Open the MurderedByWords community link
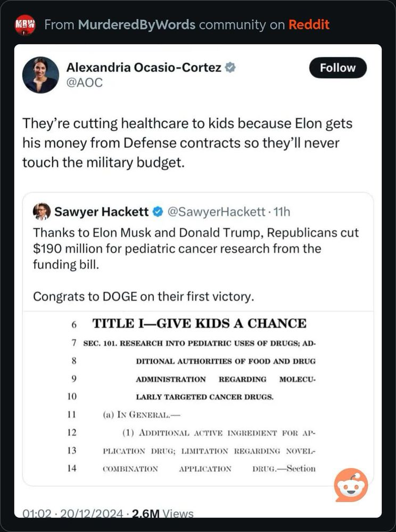Screen dimensions: 396x532 [x=136, y=24]
